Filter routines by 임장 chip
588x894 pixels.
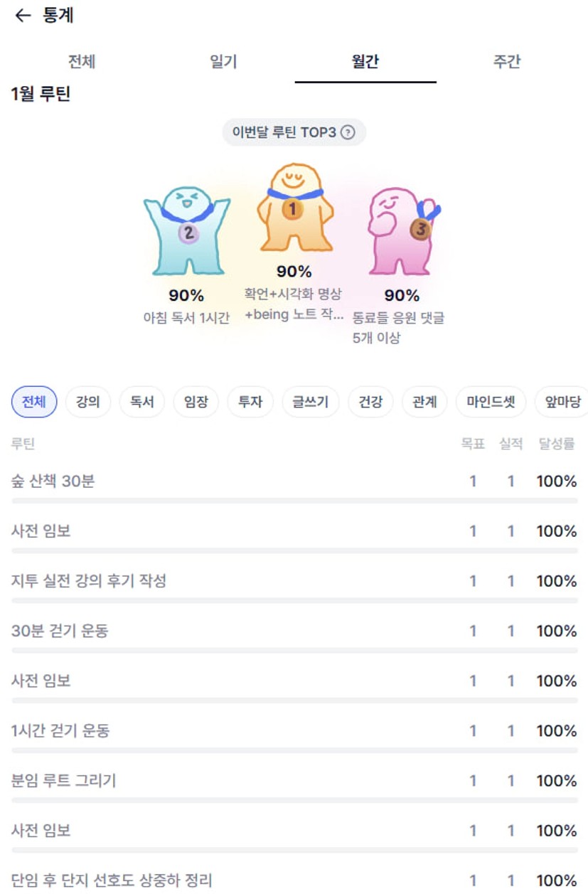pos(196,402)
